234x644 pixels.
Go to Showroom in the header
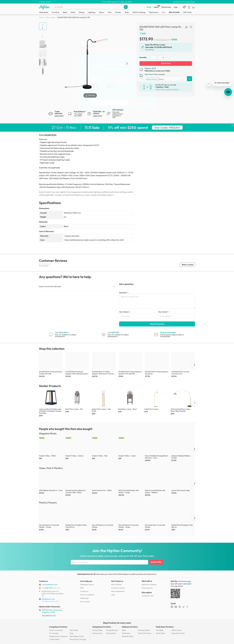[x=166, y=7]
